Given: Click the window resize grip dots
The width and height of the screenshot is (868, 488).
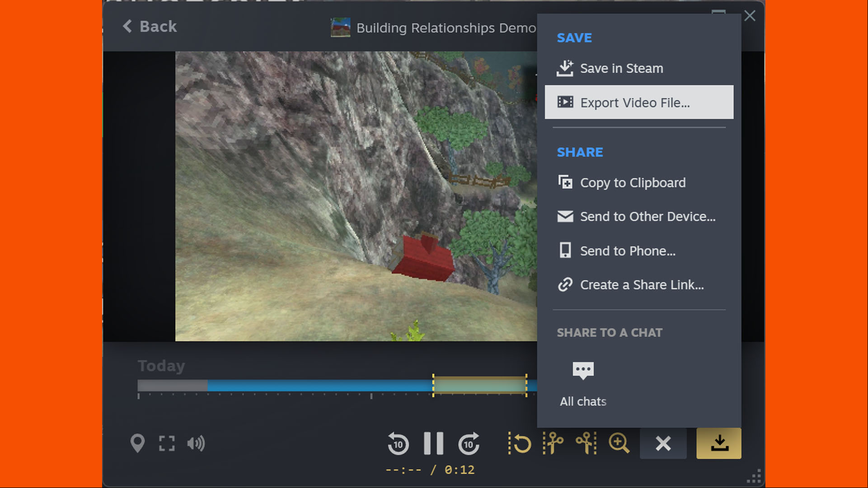Looking at the screenshot, I should pos(754,476).
